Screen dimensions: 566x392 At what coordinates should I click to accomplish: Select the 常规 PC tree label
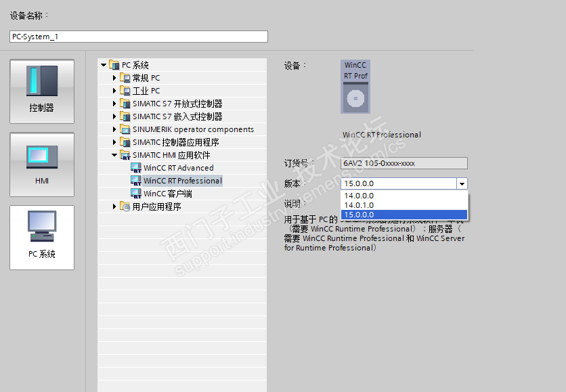click(146, 78)
